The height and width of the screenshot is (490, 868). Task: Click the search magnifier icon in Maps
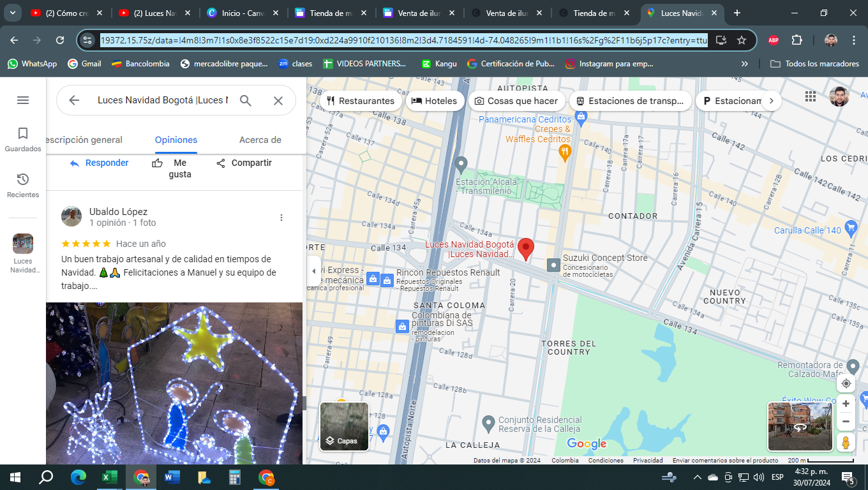pyautogui.click(x=246, y=100)
